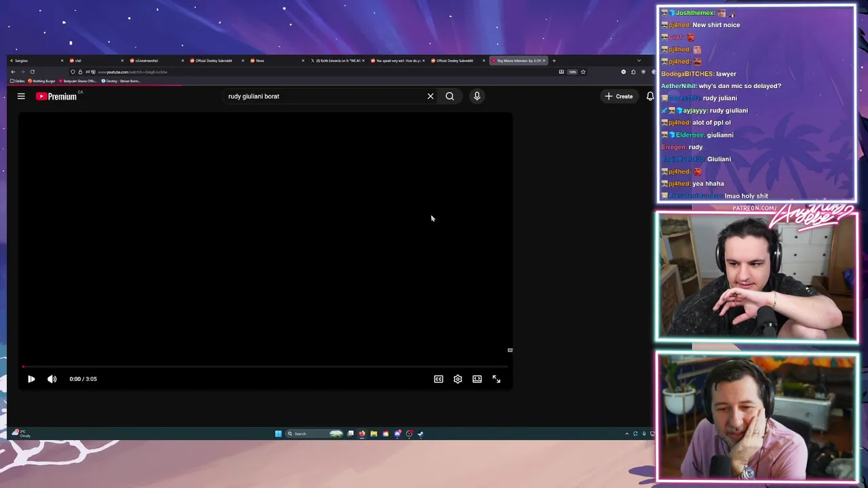This screenshot has height=488, width=868.
Task: Open a new browser tab
Action: (x=554, y=60)
